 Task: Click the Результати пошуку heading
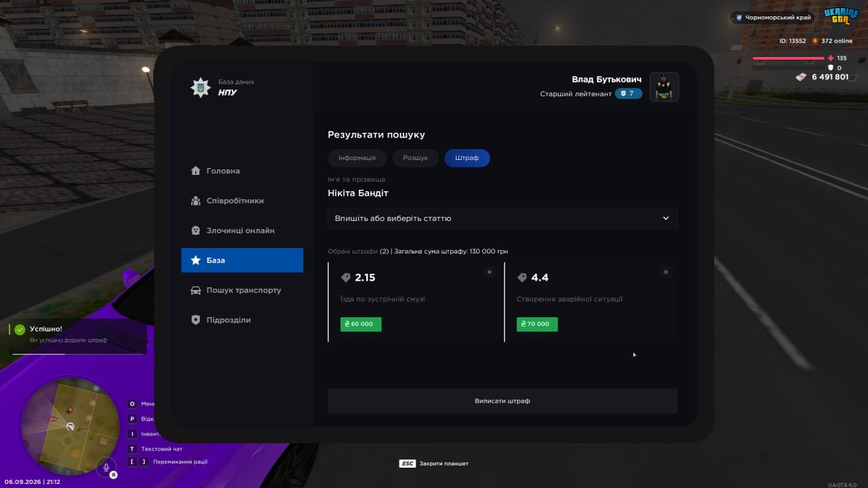point(376,135)
